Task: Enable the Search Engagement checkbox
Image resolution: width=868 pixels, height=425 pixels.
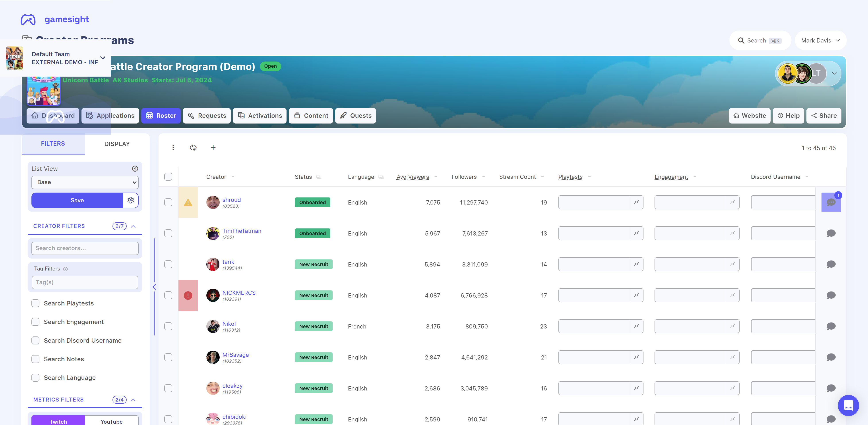Action: tap(35, 322)
